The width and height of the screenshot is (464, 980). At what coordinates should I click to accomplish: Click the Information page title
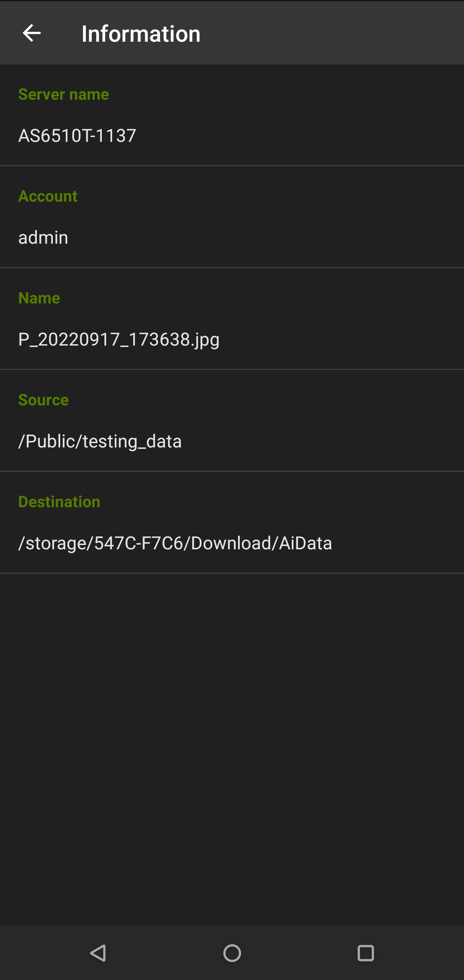pyautogui.click(x=141, y=34)
